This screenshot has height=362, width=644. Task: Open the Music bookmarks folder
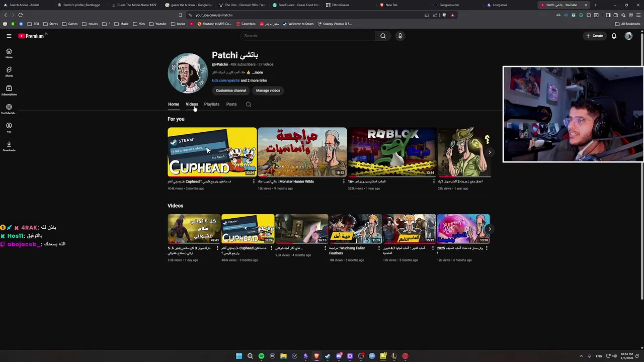click(121, 24)
